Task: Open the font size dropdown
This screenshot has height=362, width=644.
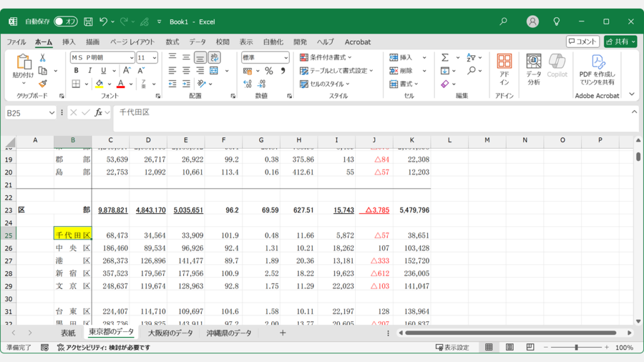Action: (155, 58)
